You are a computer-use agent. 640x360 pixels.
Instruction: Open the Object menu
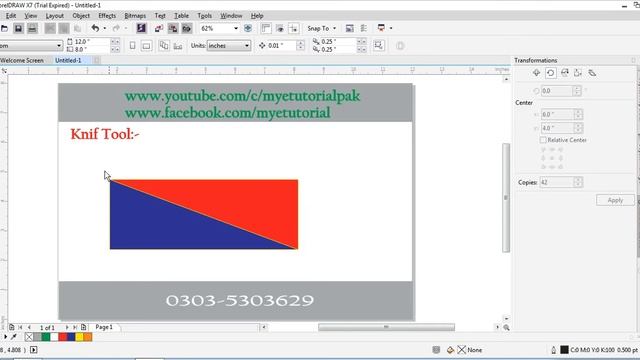(81, 16)
